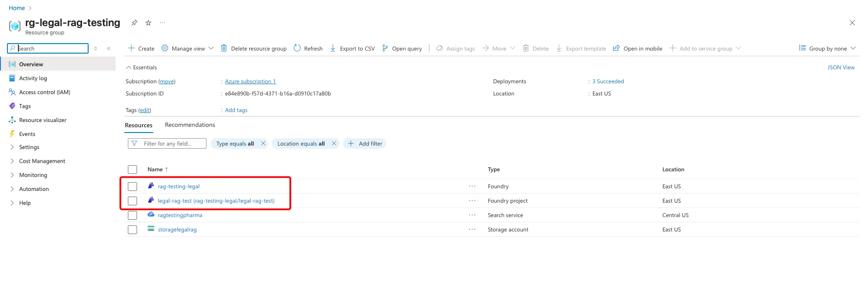Viewport: 868px width, 306px height.
Task: Click the subscription move link
Action: (x=167, y=82)
